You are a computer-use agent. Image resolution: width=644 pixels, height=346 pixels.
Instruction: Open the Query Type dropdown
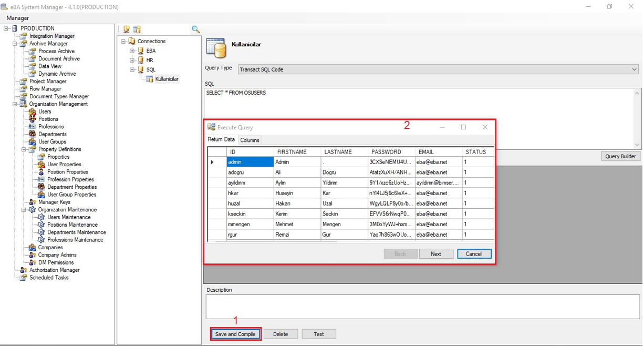635,69
